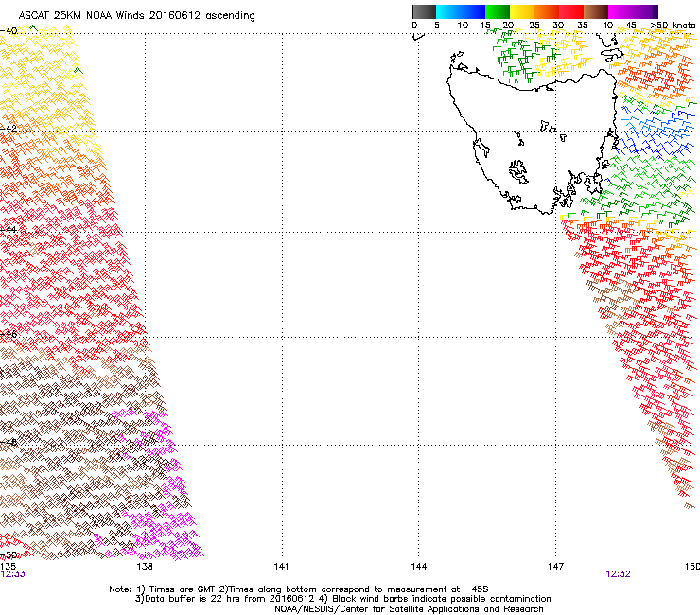Click the longitude label '141'
The image size is (700, 615).
click(x=281, y=567)
